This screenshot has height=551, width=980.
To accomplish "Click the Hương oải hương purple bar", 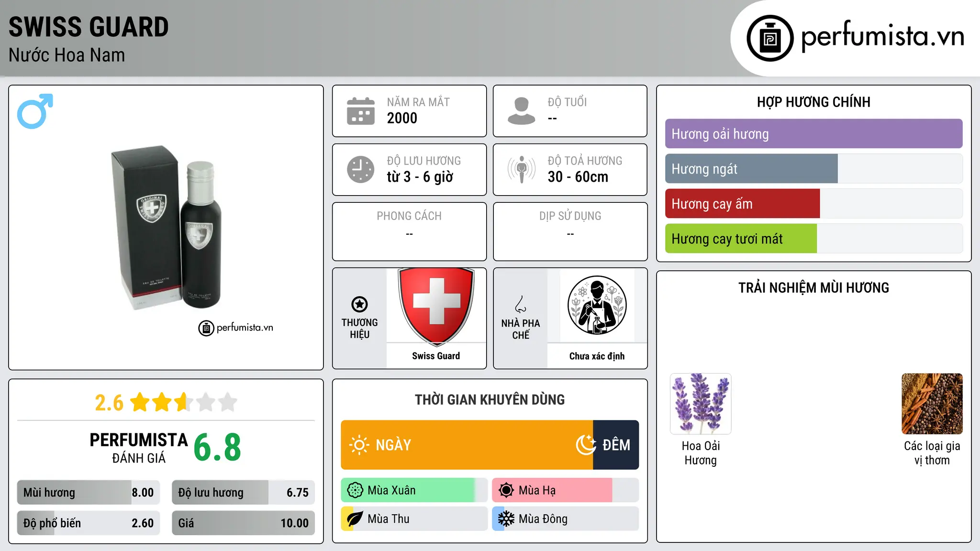I will click(x=813, y=134).
